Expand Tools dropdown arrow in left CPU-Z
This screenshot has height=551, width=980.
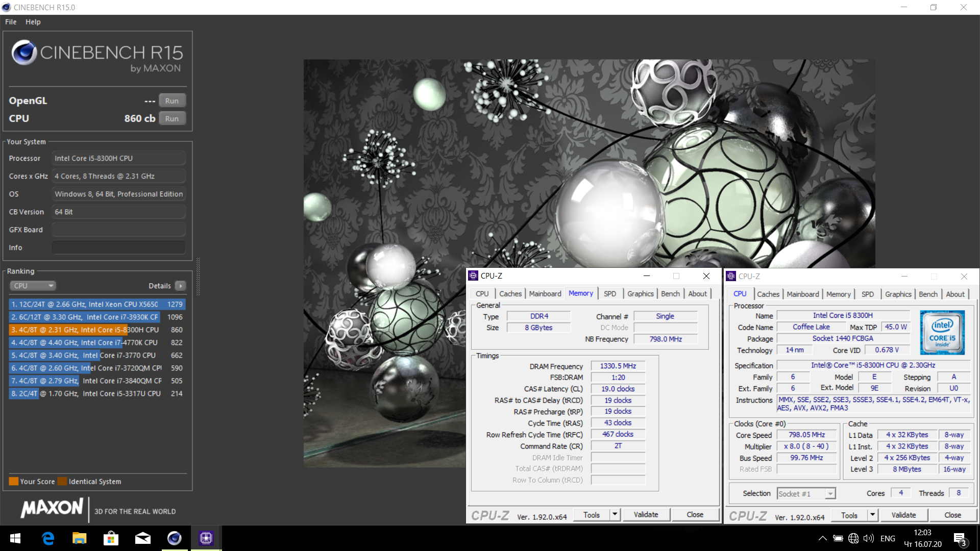pyautogui.click(x=615, y=515)
